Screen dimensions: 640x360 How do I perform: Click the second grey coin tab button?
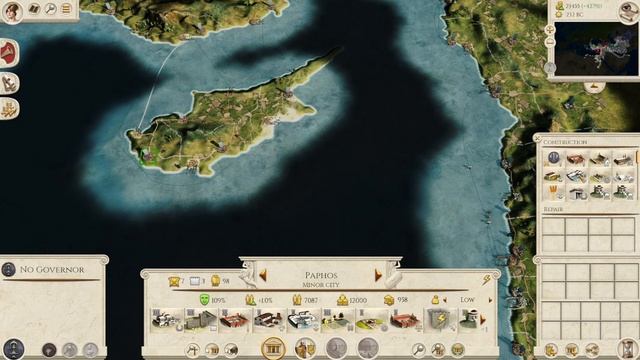click(368, 349)
